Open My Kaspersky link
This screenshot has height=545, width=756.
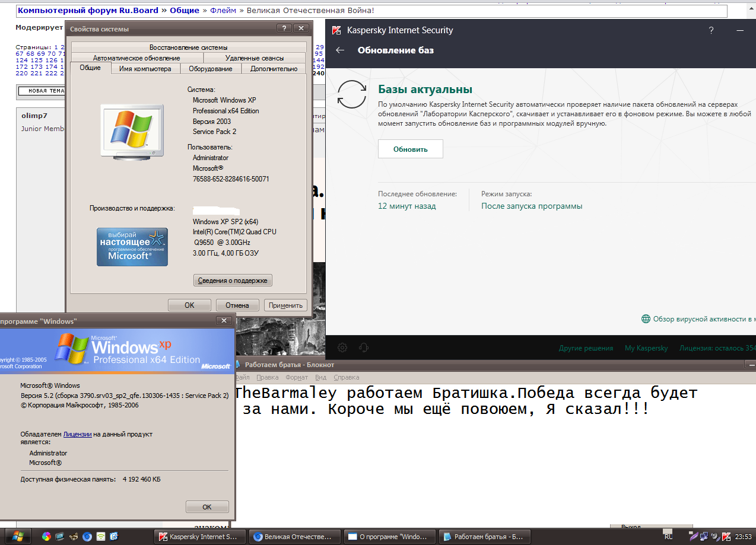[646, 348]
